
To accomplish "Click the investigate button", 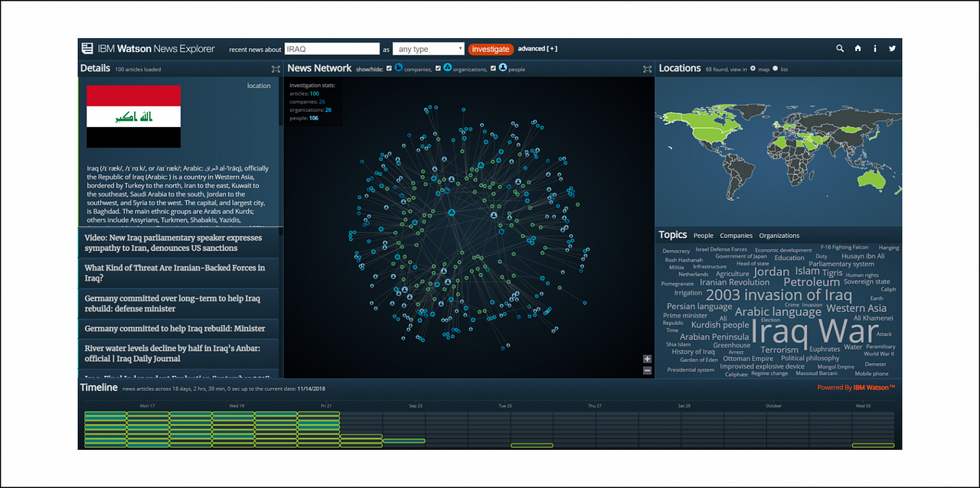I will [x=490, y=49].
